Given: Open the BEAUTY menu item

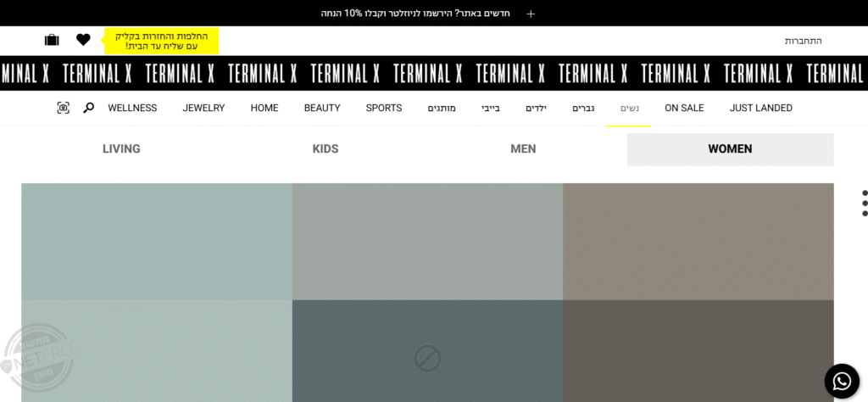Looking at the screenshot, I should click(x=322, y=108).
